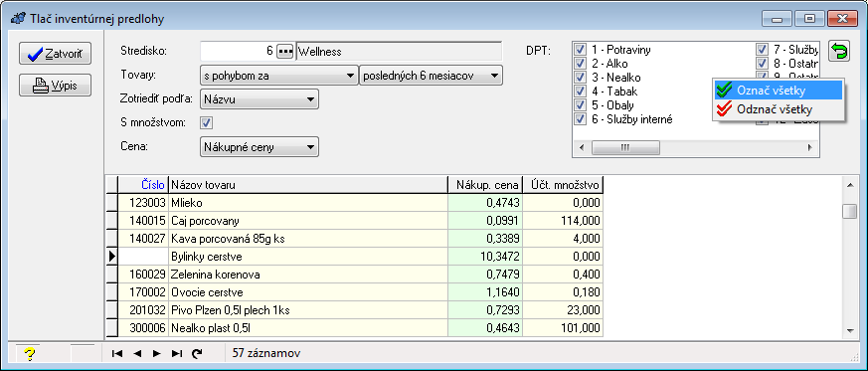
Task: Click Nákup. cena column header
Action: [485, 185]
